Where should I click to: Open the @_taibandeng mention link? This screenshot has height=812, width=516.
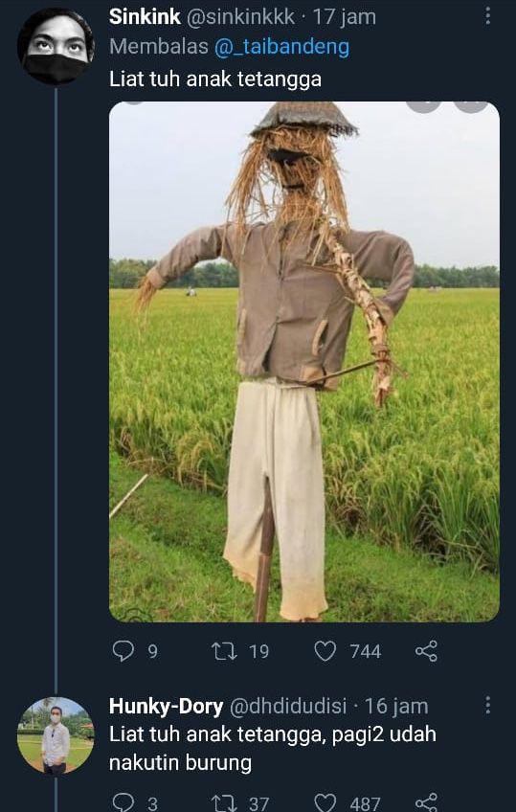tap(282, 48)
